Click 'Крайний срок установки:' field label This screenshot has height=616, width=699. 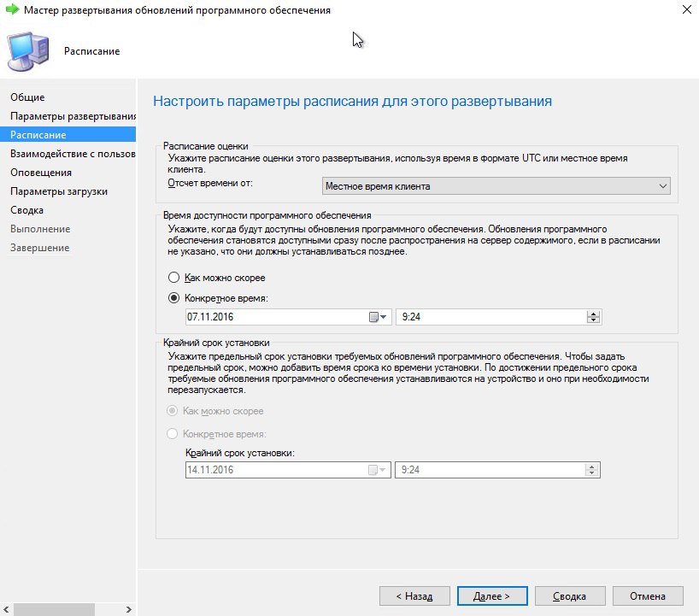point(240,453)
